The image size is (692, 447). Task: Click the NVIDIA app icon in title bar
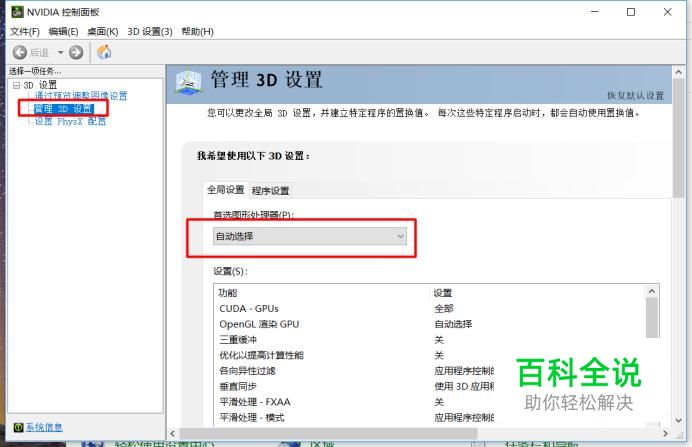tap(17, 12)
